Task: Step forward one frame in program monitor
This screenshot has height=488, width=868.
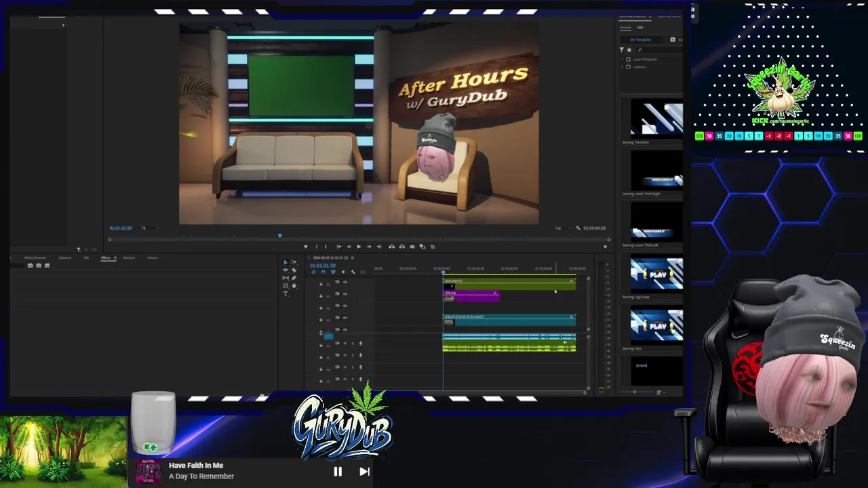Action: click(370, 246)
